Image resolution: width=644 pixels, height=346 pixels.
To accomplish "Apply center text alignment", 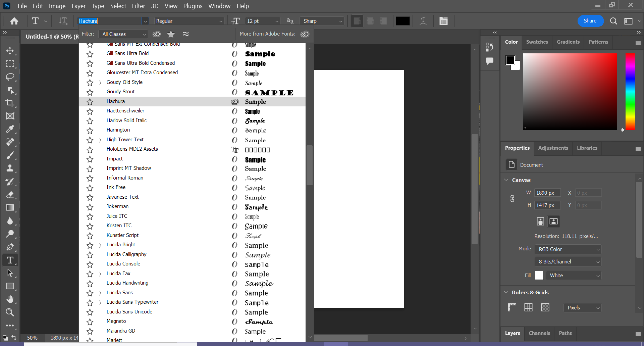I will point(370,21).
